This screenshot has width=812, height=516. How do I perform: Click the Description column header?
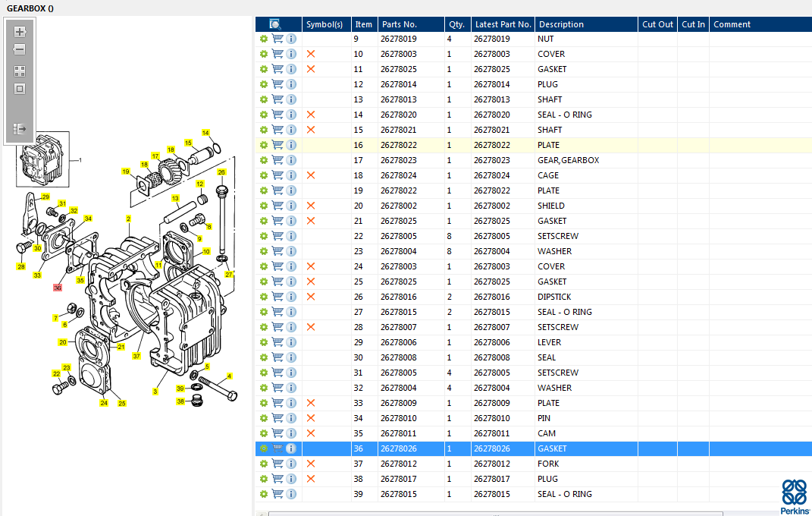tap(586, 24)
